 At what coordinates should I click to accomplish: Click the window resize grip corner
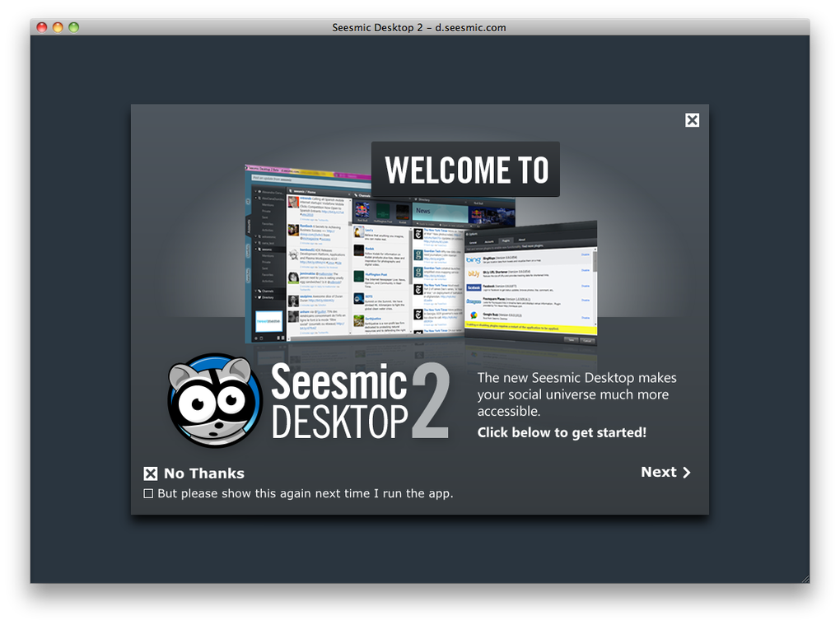tap(805, 578)
